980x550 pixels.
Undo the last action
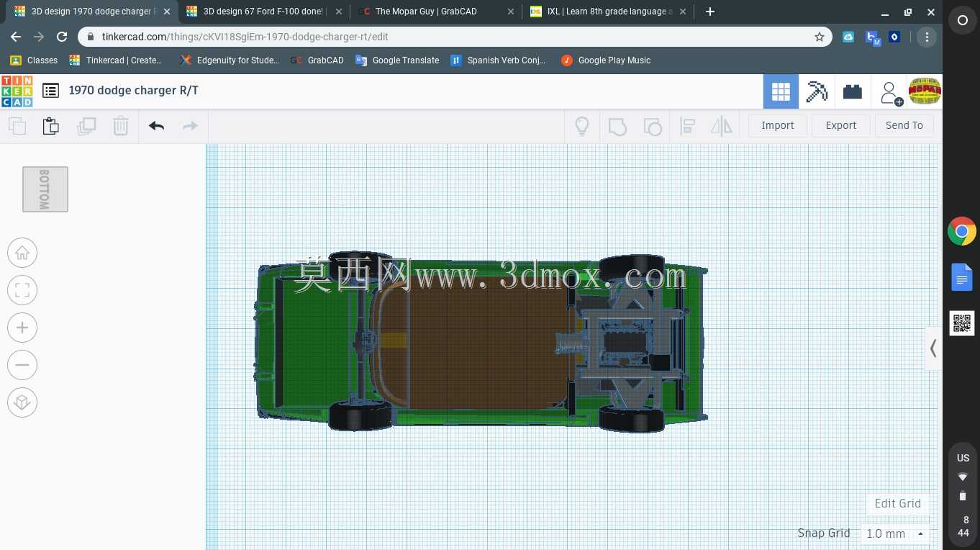[x=157, y=126]
